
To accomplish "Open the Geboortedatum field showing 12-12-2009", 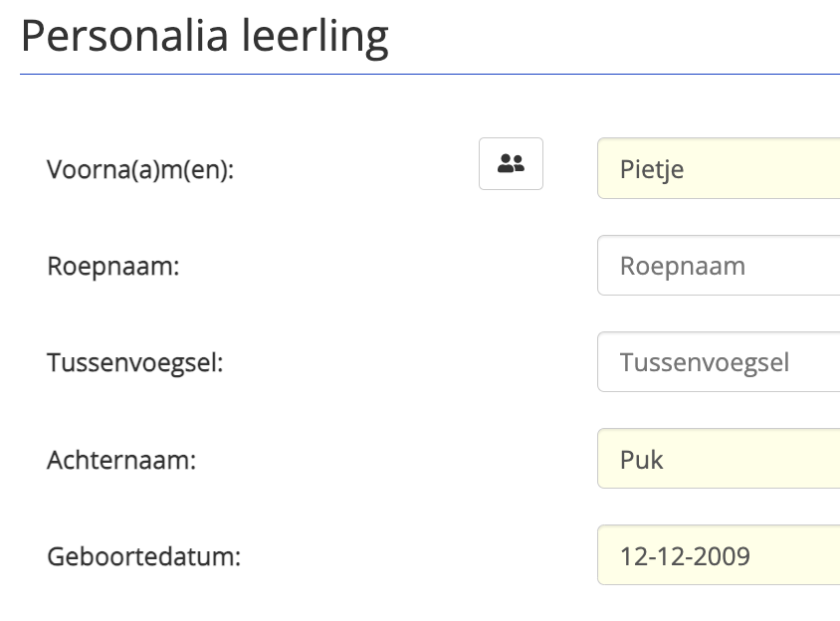I will [x=719, y=555].
